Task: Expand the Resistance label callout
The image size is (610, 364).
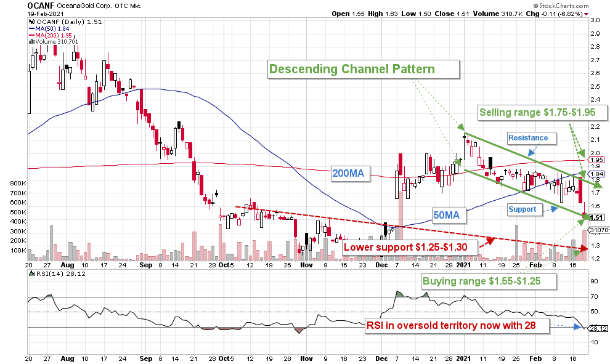Action: 530,138
